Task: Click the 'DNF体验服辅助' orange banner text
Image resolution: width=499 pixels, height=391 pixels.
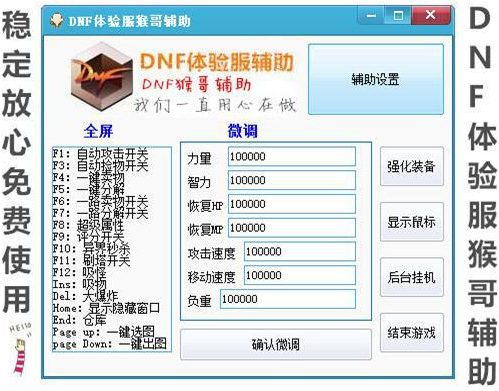Action: pos(217,62)
